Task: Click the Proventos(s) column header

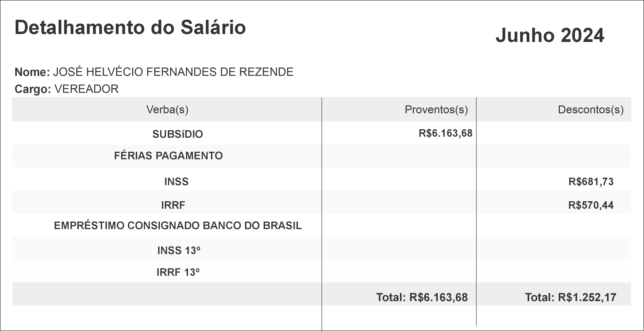Action: (436, 109)
